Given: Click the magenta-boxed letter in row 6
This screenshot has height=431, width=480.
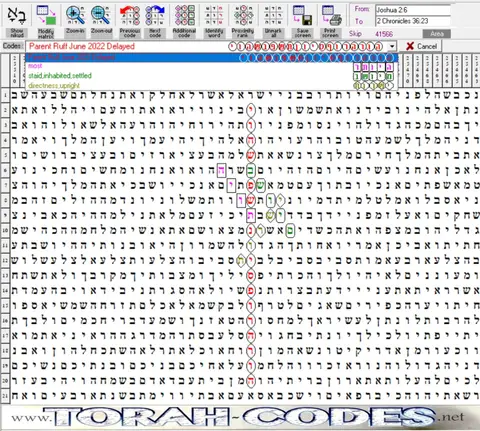Looking at the screenshot, I should [221, 171].
